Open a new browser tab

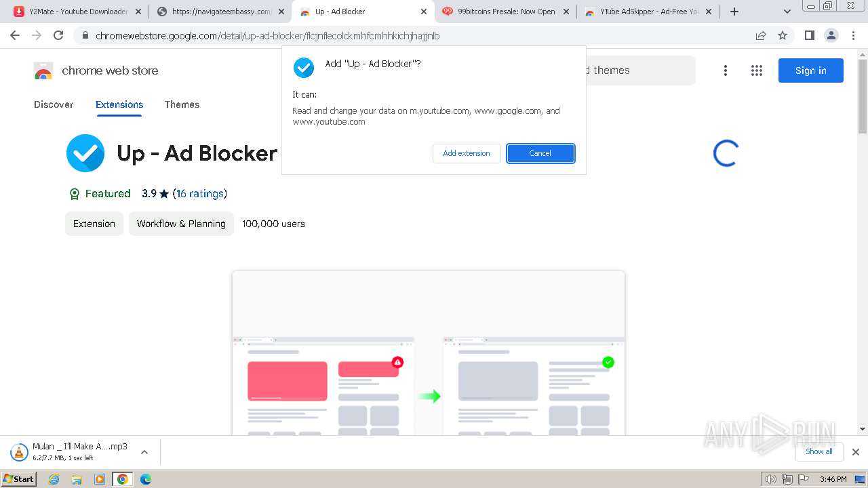coord(734,12)
